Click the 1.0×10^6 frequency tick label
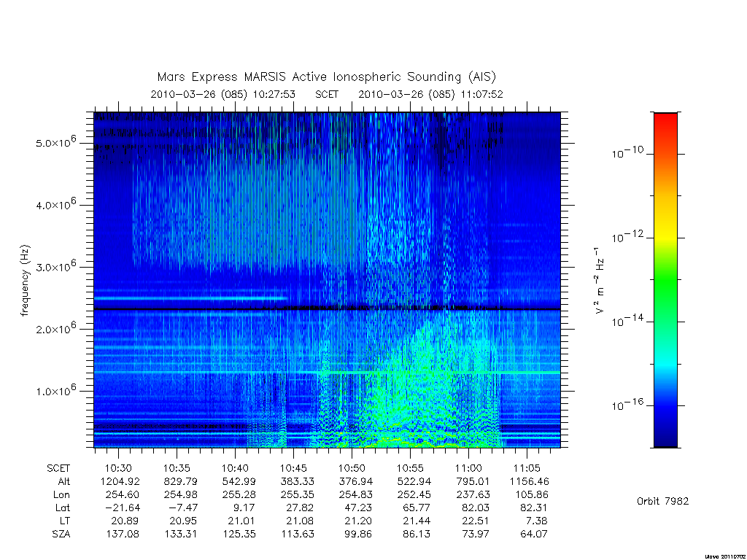The width and height of the screenshot is (747, 560). [x=55, y=390]
